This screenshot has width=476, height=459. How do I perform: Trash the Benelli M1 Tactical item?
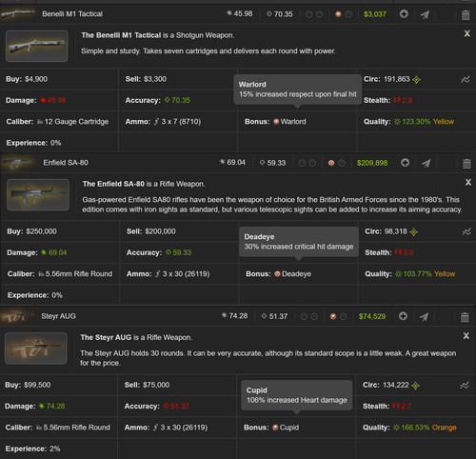click(x=466, y=14)
